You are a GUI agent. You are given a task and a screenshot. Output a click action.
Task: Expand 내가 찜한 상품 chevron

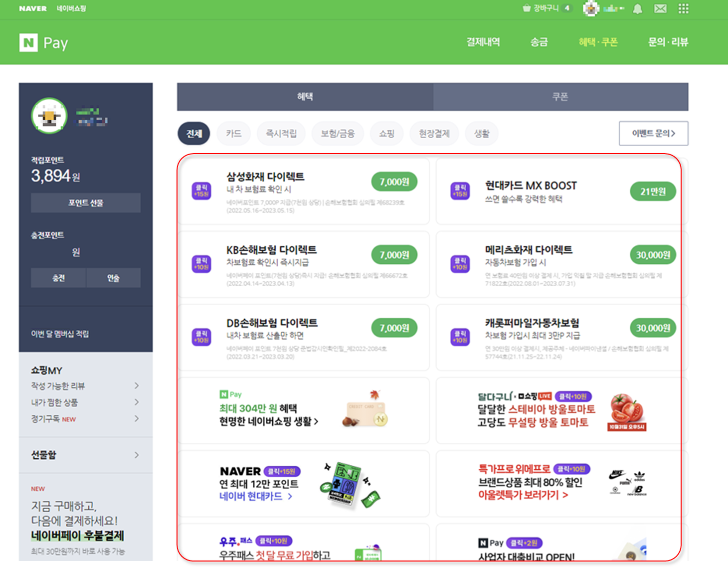[136, 402]
